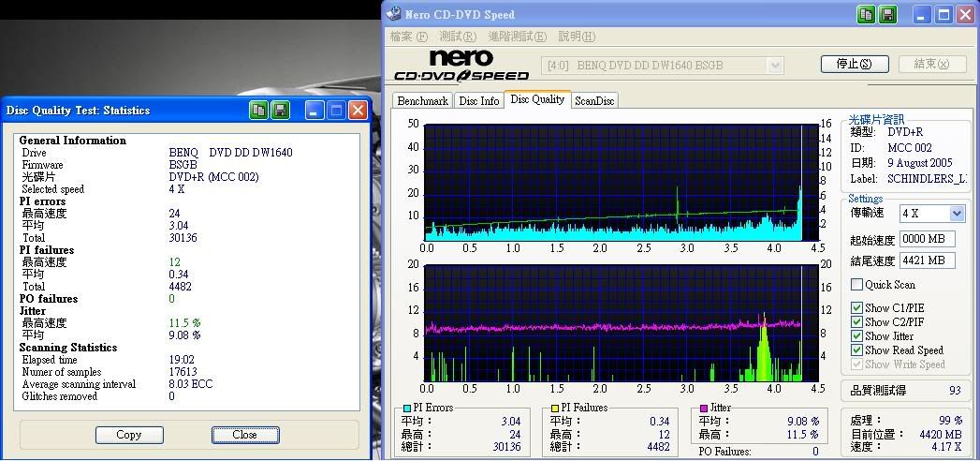Open the 測試(R) menu

[458, 37]
